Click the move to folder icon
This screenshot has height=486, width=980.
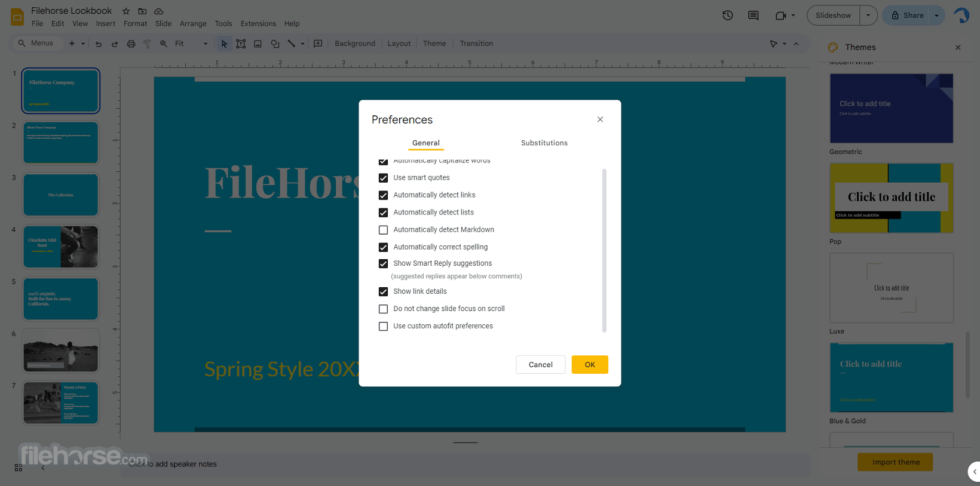coord(142,11)
